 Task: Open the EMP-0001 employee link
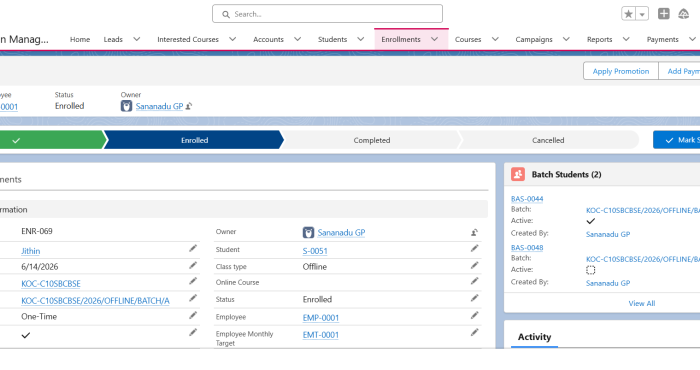click(x=321, y=318)
